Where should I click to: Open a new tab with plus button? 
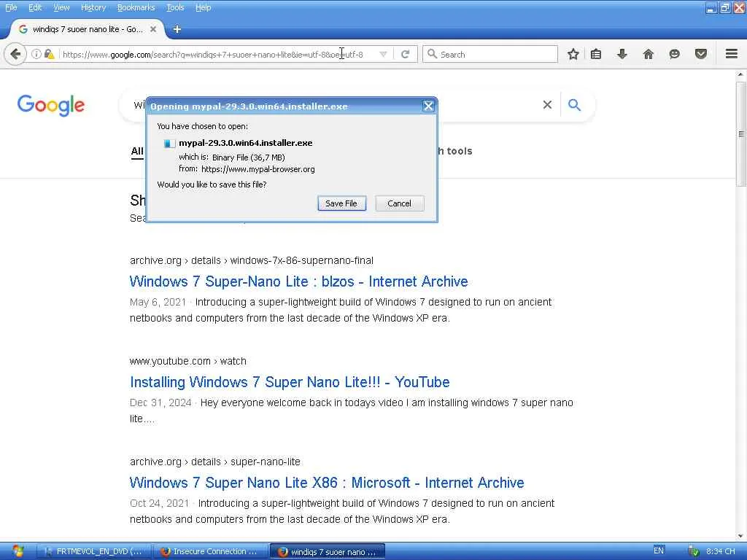click(177, 29)
